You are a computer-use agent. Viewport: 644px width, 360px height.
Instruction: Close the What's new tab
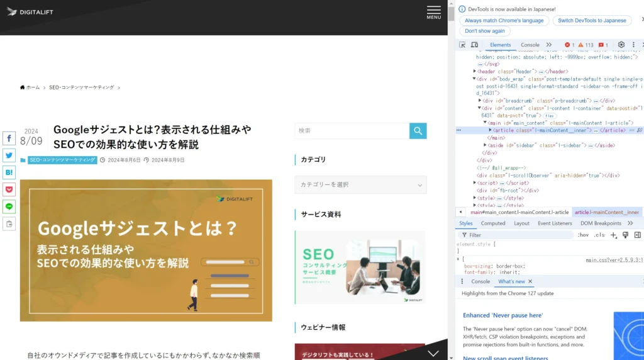pyautogui.click(x=530, y=281)
